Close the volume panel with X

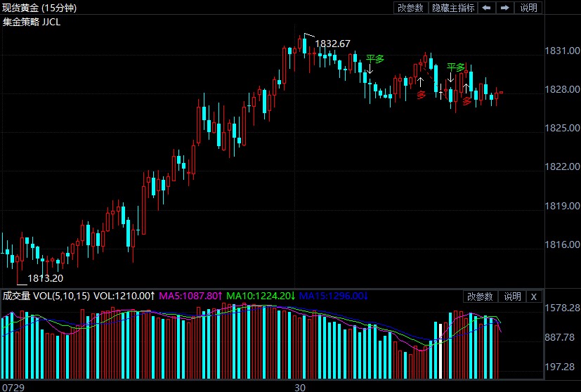[534, 296]
